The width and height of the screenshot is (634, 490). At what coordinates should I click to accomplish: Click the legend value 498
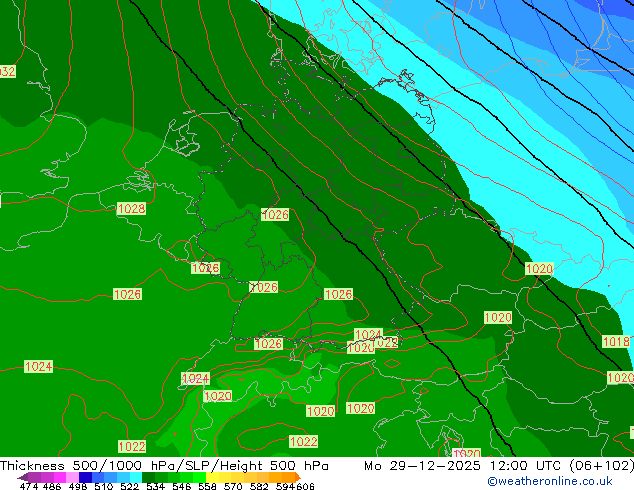77,486
